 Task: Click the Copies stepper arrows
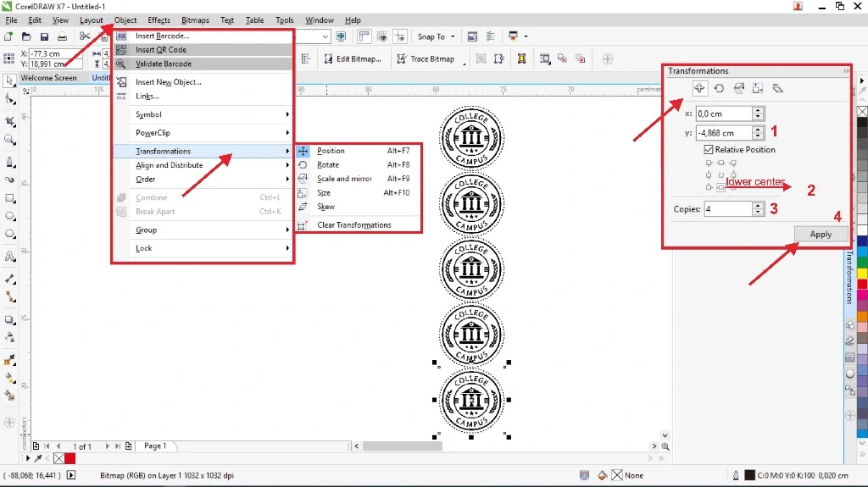pyautogui.click(x=759, y=208)
